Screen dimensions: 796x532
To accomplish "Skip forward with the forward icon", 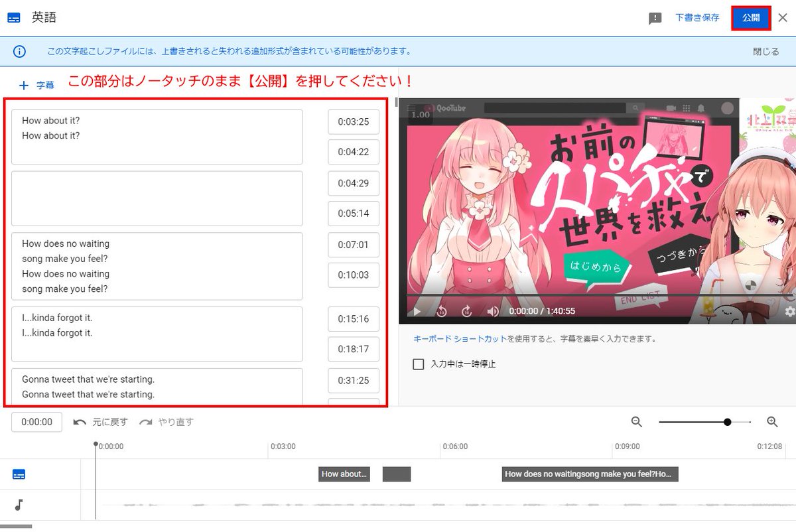I will pyautogui.click(x=467, y=310).
